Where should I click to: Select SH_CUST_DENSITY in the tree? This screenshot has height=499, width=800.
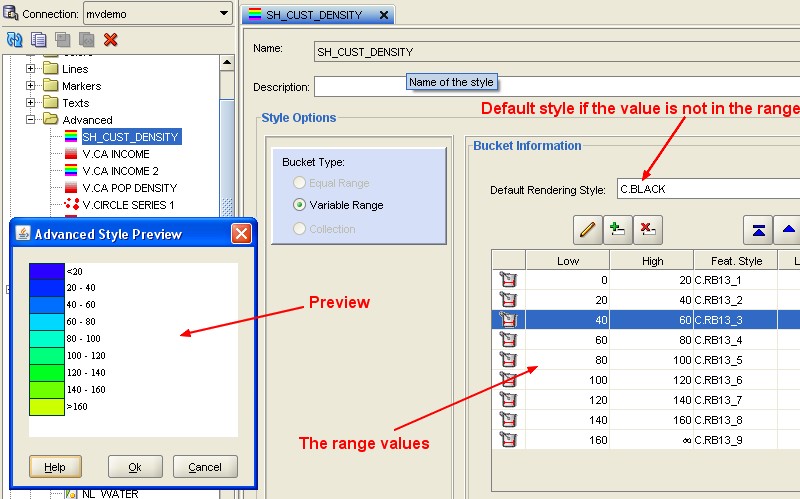(131, 137)
